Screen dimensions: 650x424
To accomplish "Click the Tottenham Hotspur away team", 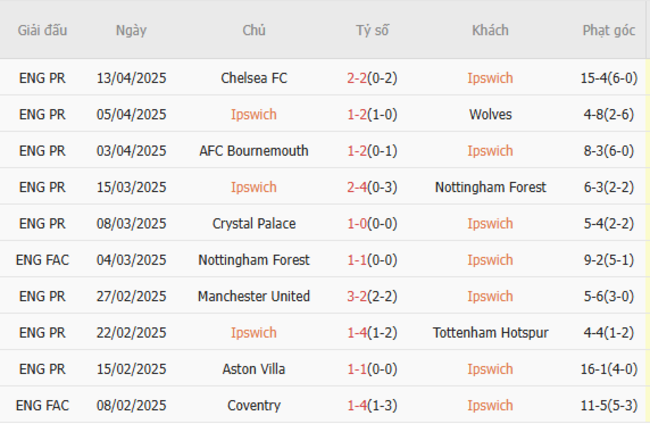I will tap(490, 333).
